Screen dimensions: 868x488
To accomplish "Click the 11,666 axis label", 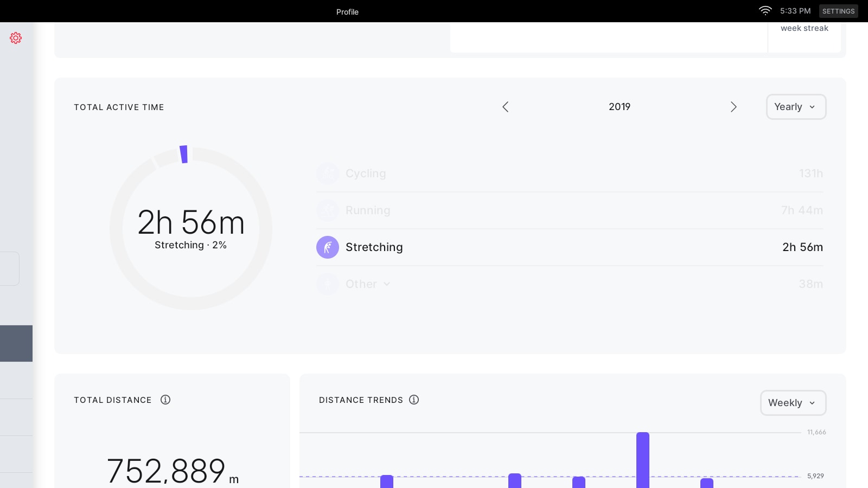I will pyautogui.click(x=816, y=432).
